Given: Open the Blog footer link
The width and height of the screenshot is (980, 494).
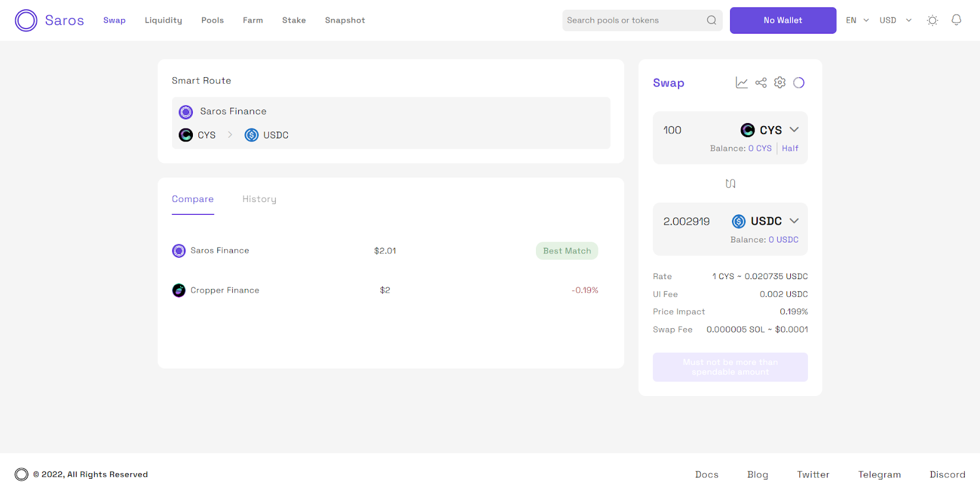Looking at the screenshot, I should tap(758, 474).
